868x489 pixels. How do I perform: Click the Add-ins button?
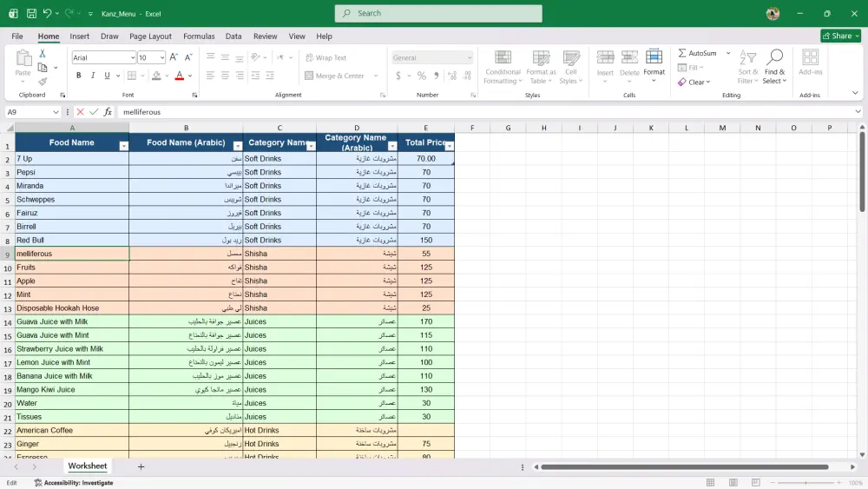point(811,62)
